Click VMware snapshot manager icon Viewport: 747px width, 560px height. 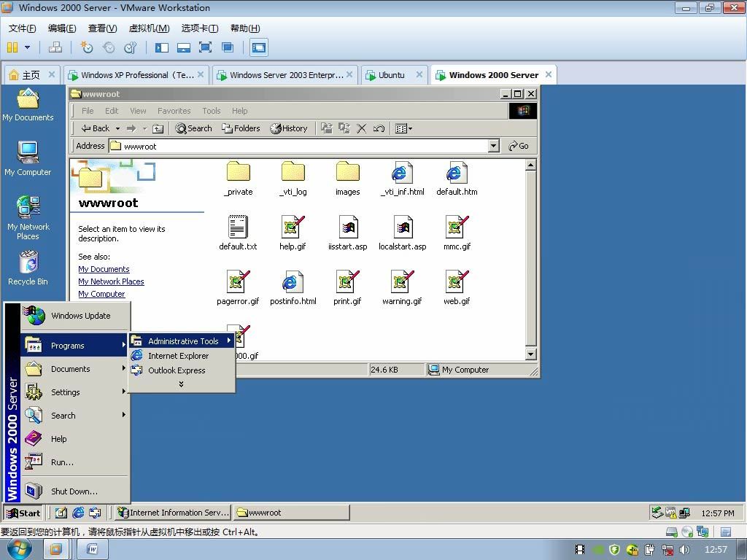coord(130,47)
